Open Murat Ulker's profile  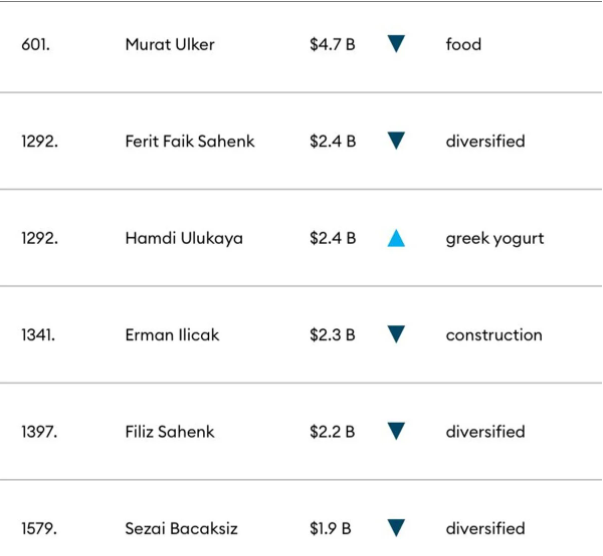tap(170, 44)
